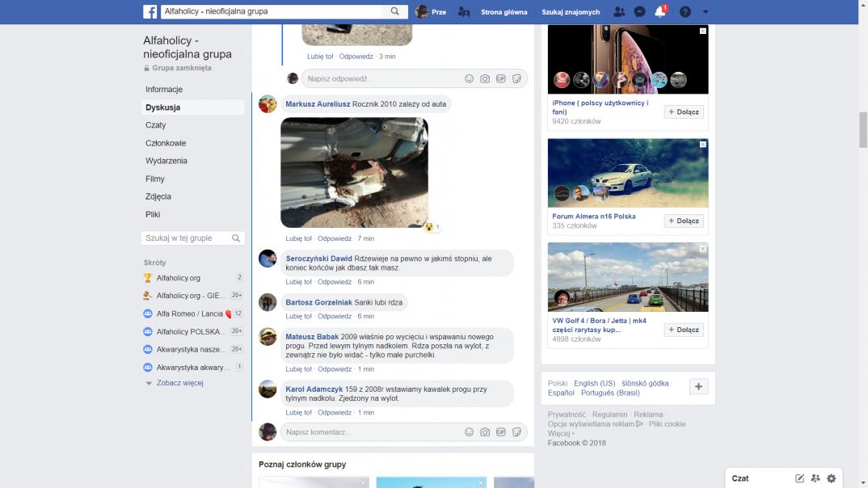Open Akwarystyka nasze shortcut
This screenshot has height=488, width=868.
pos(192,349)
